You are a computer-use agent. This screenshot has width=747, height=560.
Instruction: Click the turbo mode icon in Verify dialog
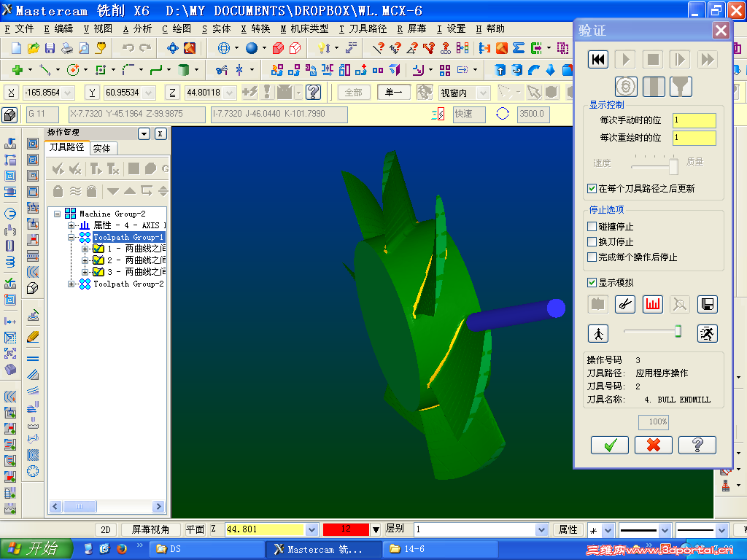[625, 87]
